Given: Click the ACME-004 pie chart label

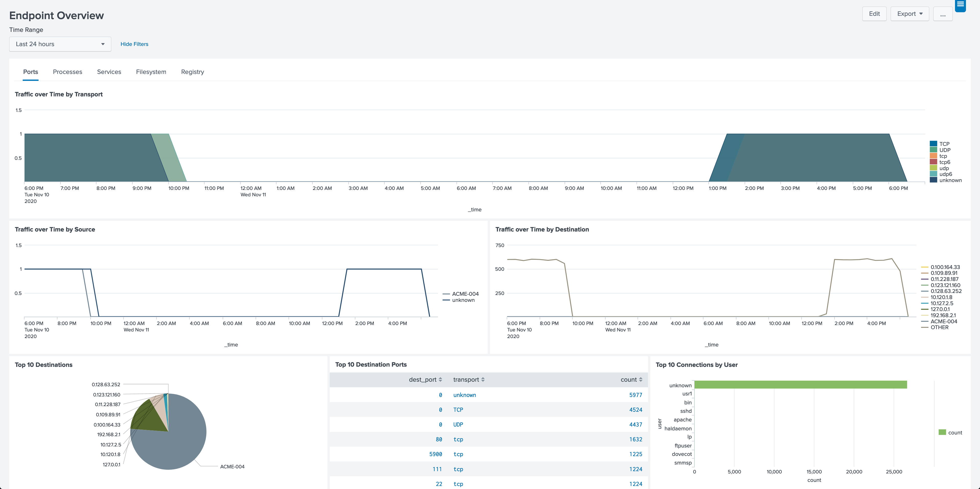Looking at the screenshot, I should coord(232,467).
